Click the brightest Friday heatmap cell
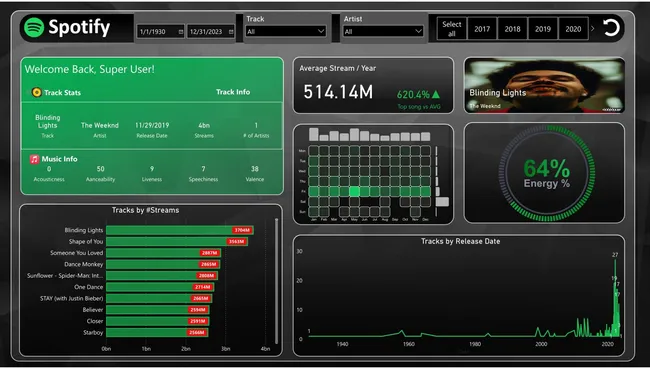Screen dimensions: 650x369 coord(354,191)
